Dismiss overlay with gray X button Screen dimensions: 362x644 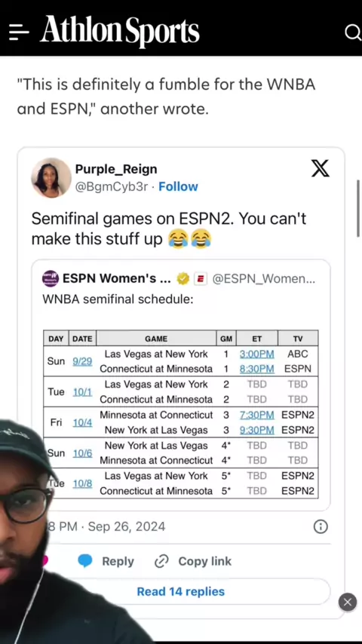click(x=347, y=602)
